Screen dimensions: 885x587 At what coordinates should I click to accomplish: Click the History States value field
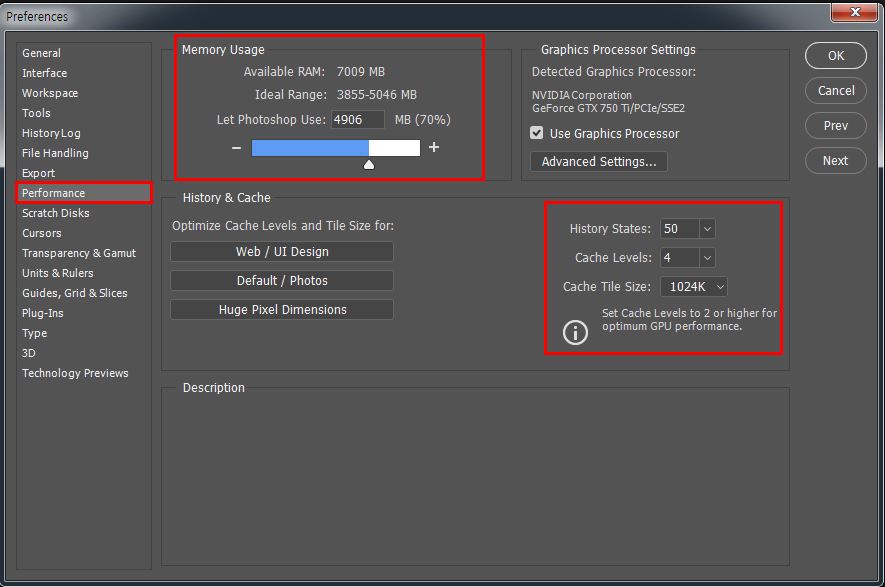(680, 229)
